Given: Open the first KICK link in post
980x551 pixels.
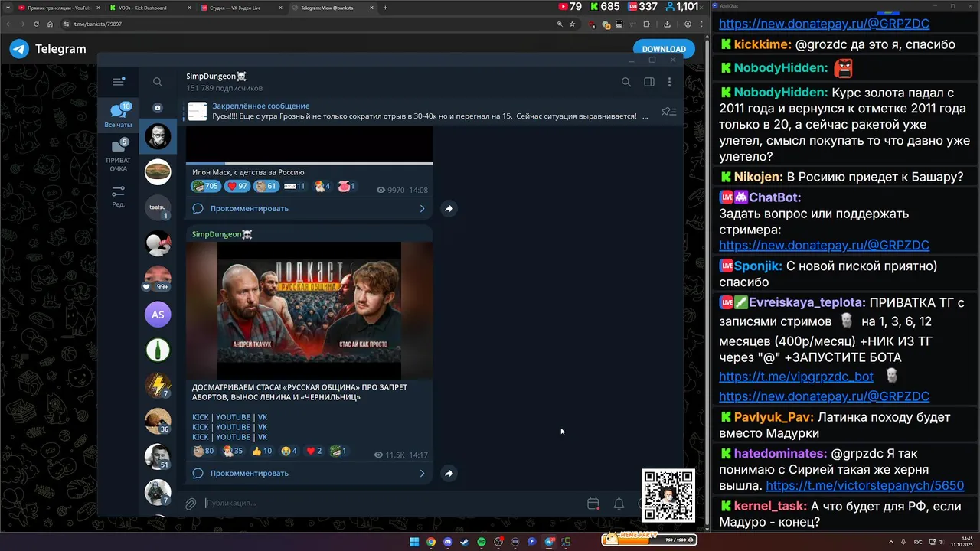Looking at the screenshot, I should pos(200,417).
